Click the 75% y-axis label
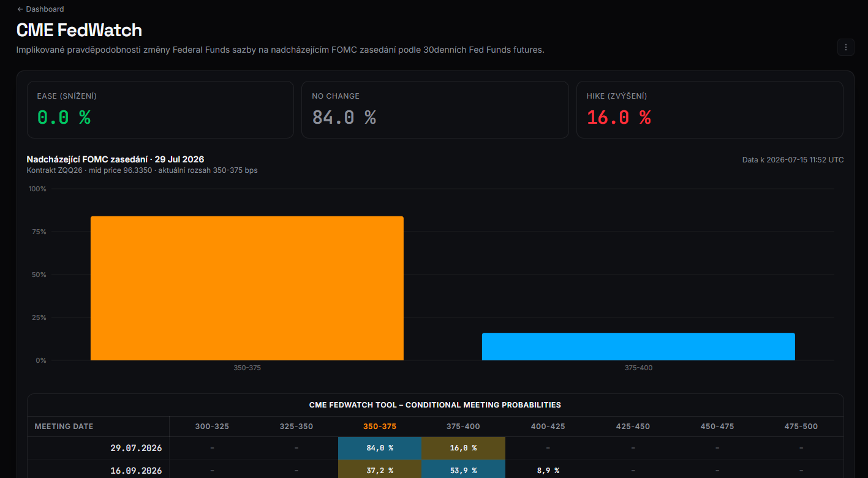The width and height of the screenshot is (868, 478). (x=39, y=232)
